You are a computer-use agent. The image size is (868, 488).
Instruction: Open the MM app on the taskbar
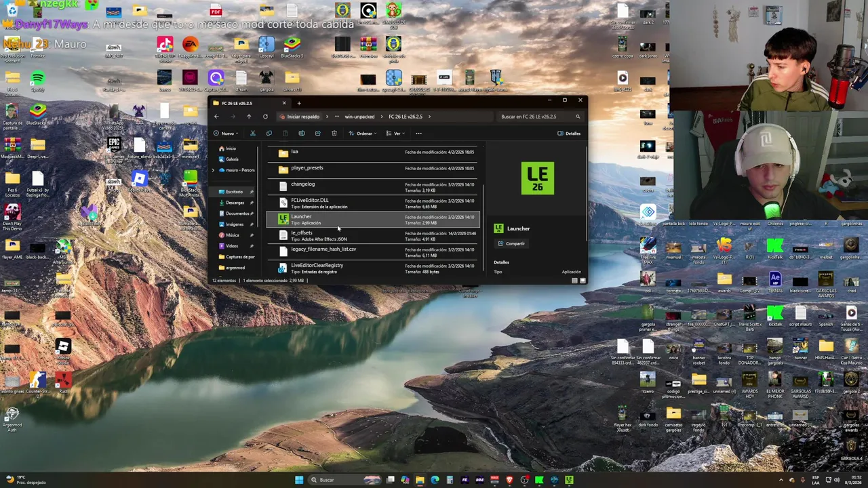479,480
